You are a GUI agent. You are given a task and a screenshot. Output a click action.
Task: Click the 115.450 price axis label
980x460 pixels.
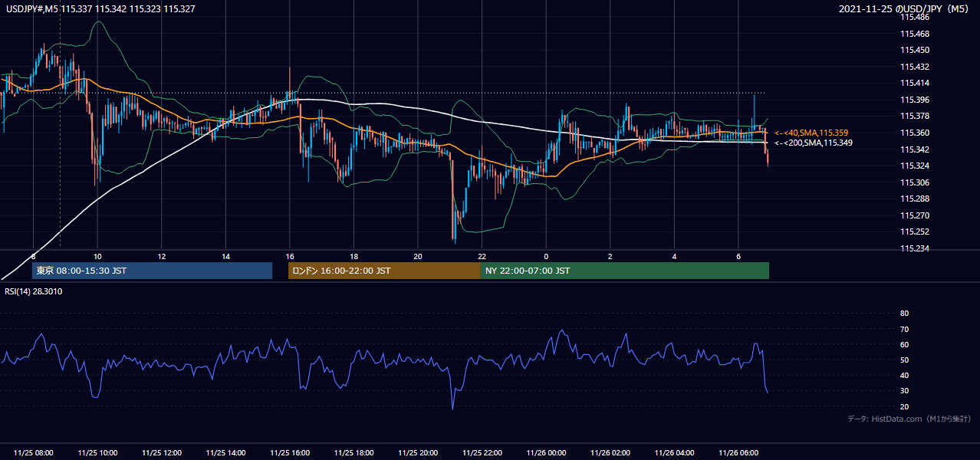pyautogui.click(x=914, y=50)
